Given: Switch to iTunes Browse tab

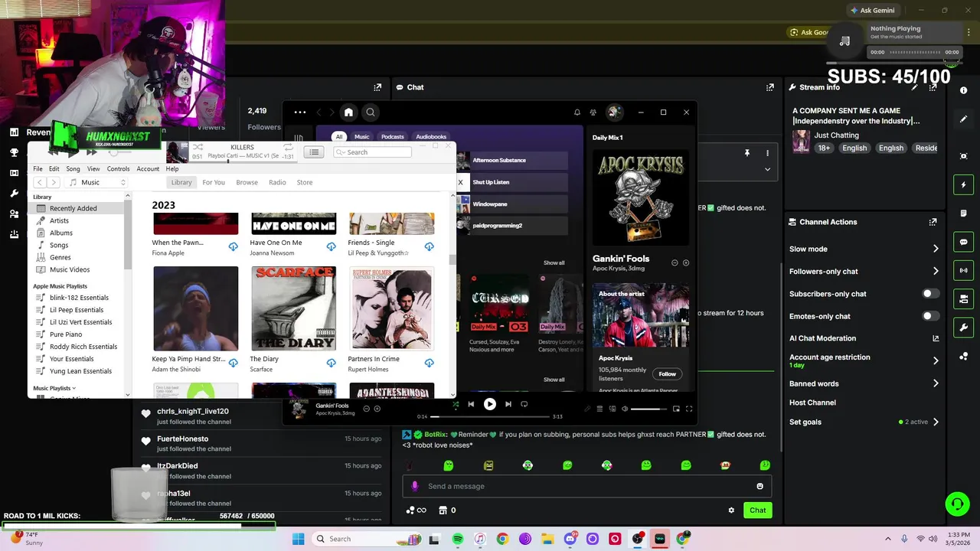Looking at the screenshot, I should pos(247,182).
